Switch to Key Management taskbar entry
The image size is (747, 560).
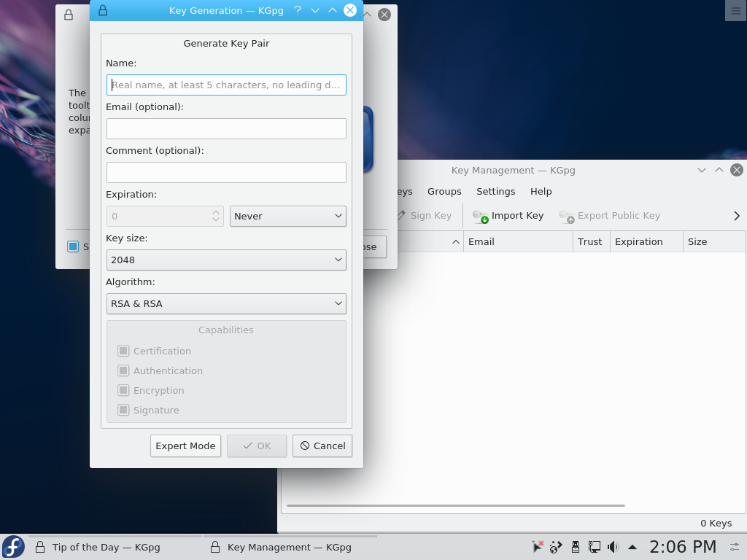click(289, 547)
